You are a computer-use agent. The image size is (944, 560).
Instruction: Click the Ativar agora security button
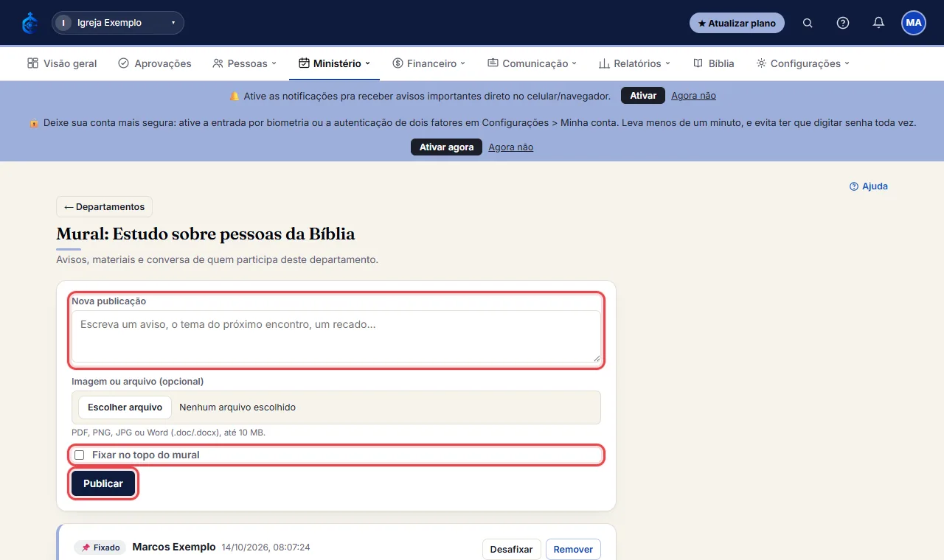coord(446,147)
